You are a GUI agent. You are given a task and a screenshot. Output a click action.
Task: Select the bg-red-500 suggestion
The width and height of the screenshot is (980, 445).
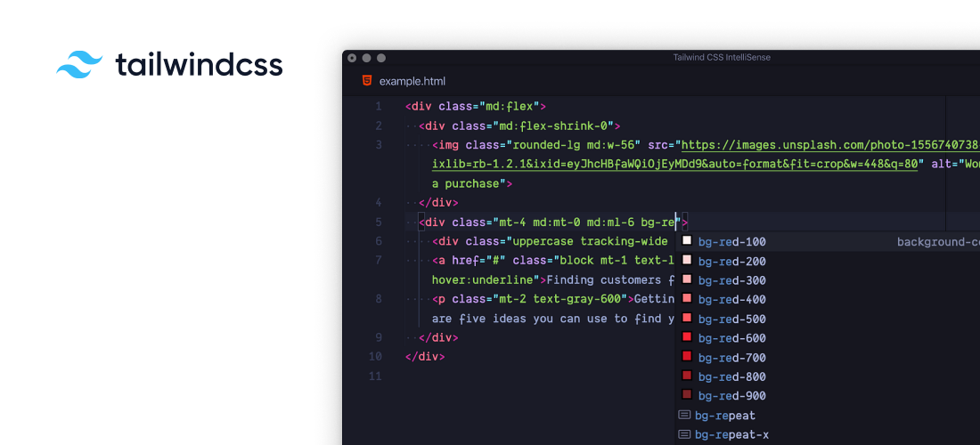point(828,319)
